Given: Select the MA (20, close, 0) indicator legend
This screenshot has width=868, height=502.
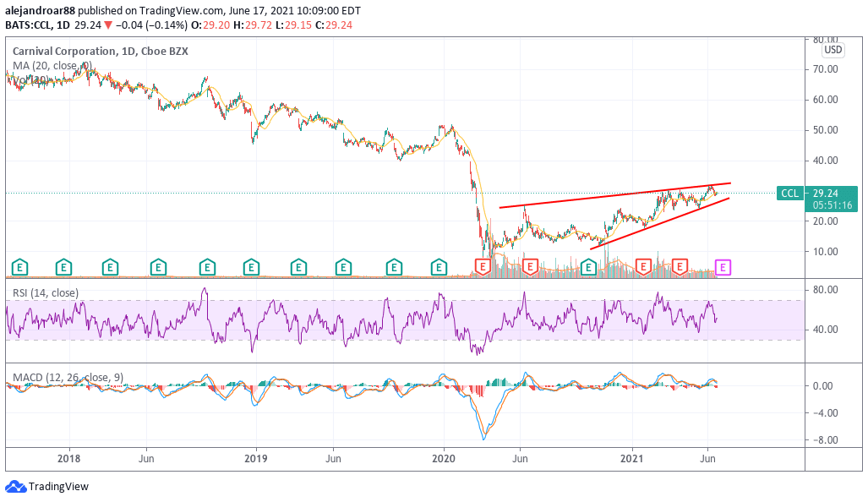Looking at the screenshot, I should click(x=52, y=65).
